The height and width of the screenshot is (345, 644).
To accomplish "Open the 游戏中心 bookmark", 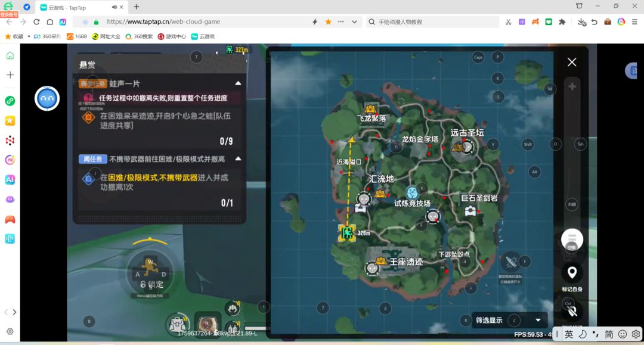I will 172,36.
